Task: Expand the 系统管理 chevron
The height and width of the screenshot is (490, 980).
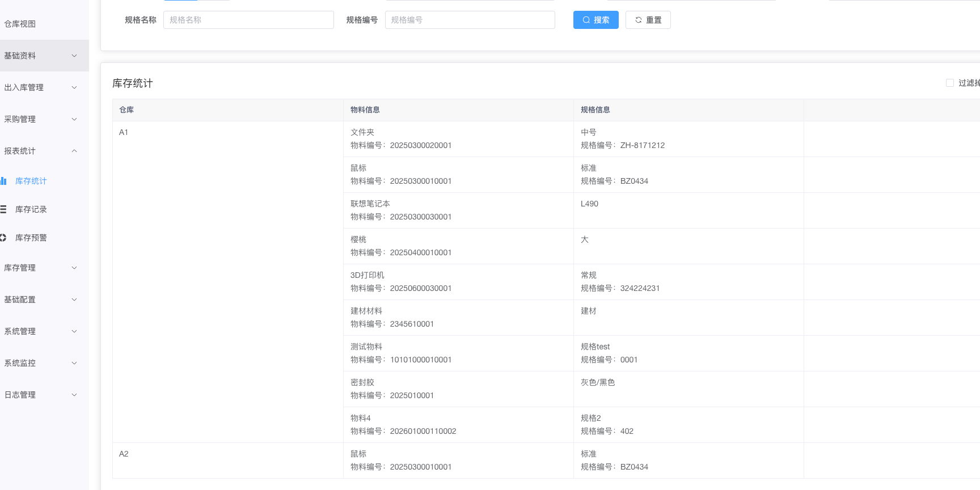Action: click(x=74, y=331)
